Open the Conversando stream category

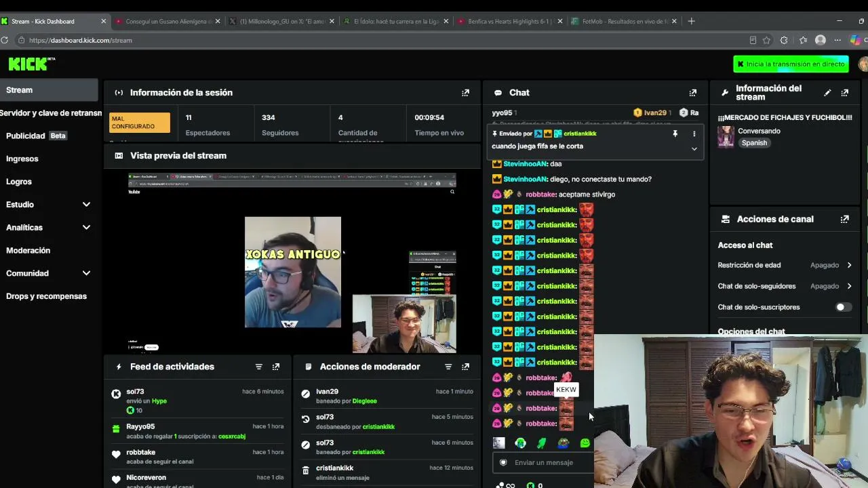click(759, 131)
